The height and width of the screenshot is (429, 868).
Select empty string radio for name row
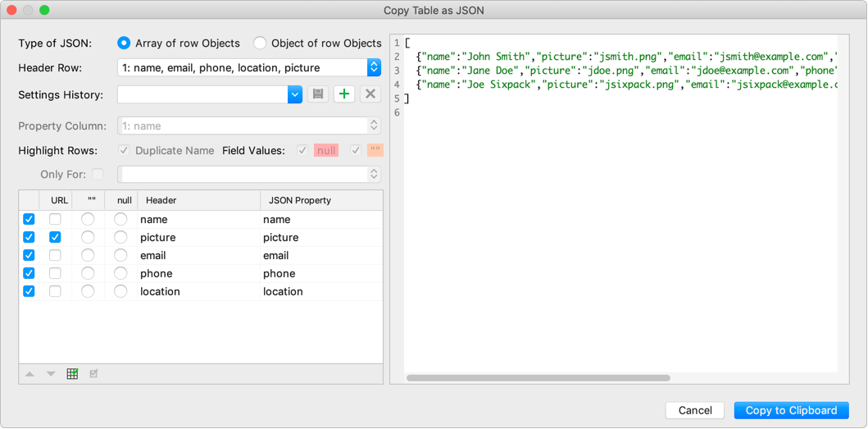pos(88,220)
